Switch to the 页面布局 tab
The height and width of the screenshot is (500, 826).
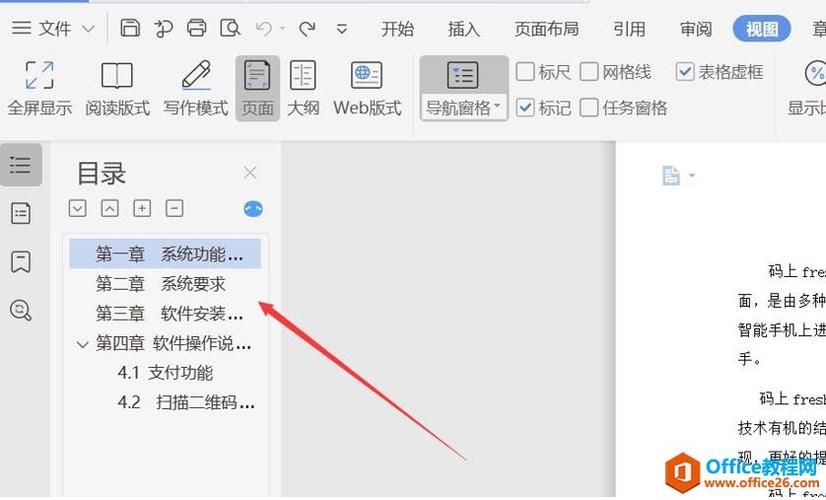(x=546, y=28)
